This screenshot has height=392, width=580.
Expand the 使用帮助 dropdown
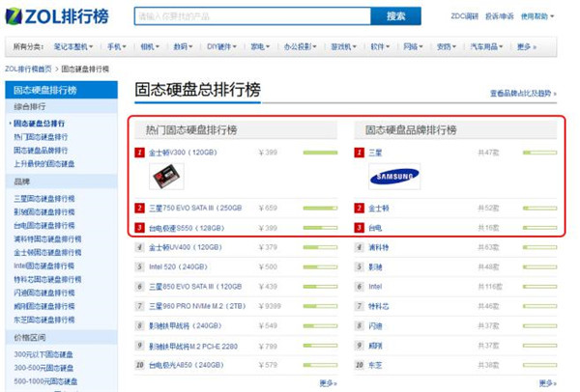click(537, 16)
